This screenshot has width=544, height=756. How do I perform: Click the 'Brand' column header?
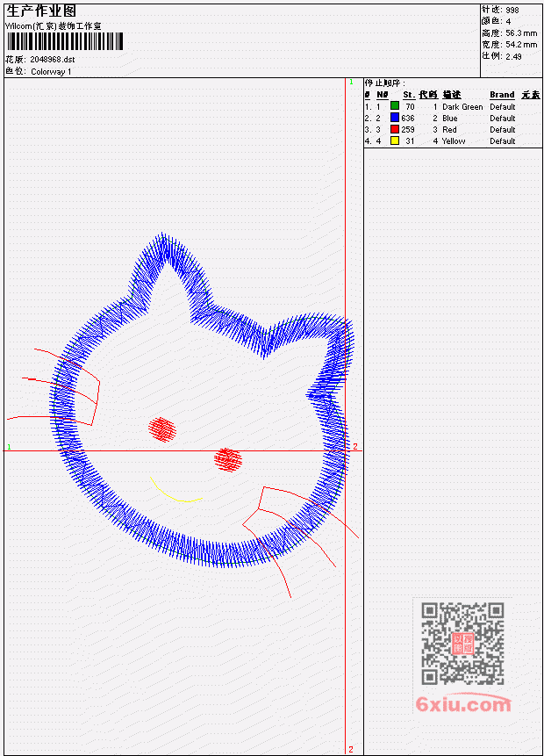tap(502, 95)
